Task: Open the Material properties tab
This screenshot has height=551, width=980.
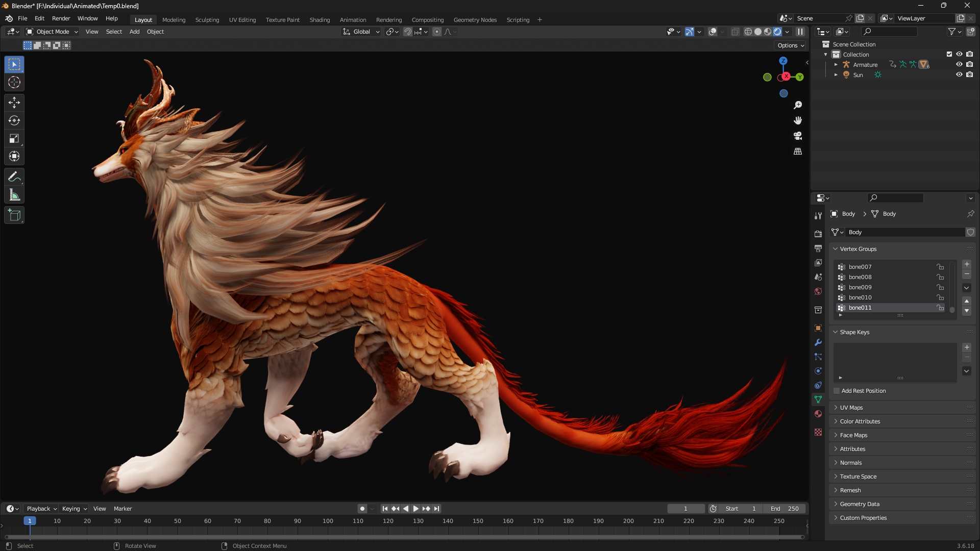Action: [818, 414]
